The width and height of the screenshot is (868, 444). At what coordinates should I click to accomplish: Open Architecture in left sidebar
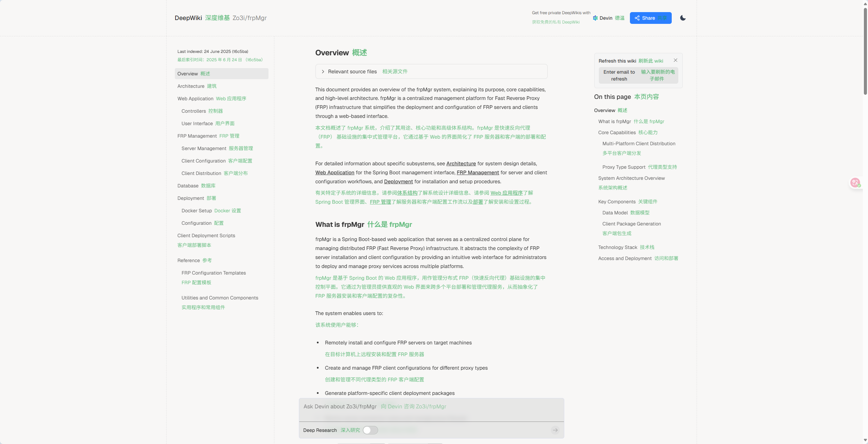[191, 86]
